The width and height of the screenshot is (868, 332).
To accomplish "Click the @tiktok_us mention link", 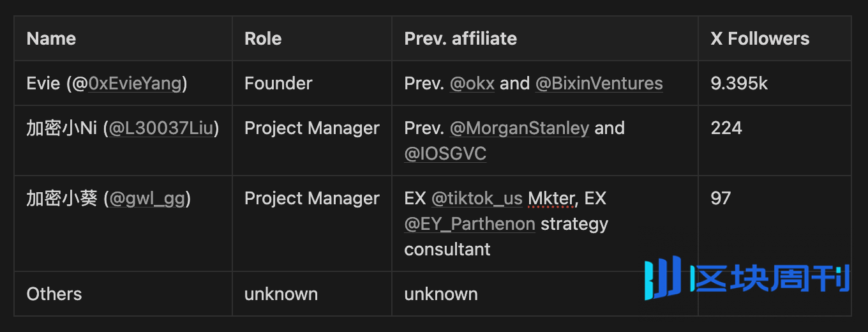I will coord(477,199).
